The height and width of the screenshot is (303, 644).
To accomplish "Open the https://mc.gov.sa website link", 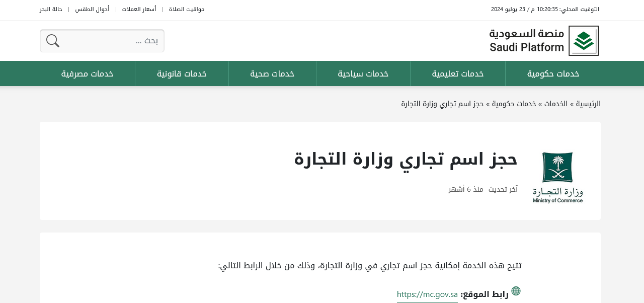I will [427, 294].
